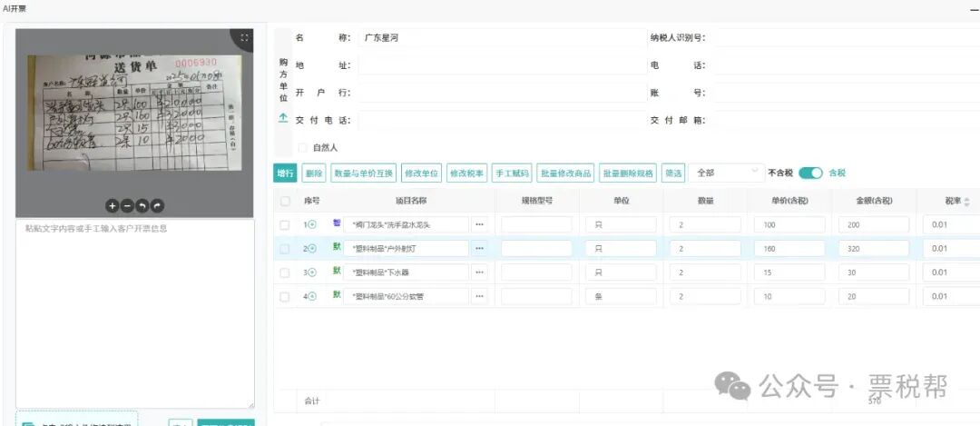Image resolution: width=980 pixels, height=426 pixels.
Task: Edit the 名称 field containing 广东星河
Action: coord(503,37)
